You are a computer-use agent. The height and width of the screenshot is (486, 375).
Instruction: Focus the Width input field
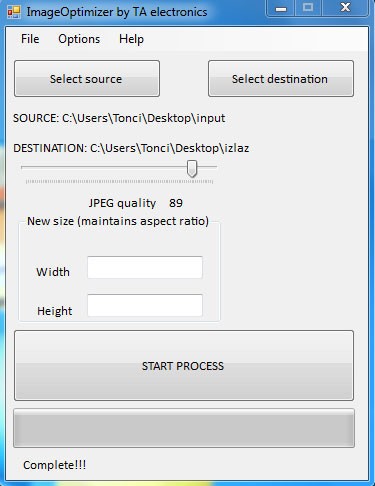coord(145,267)
